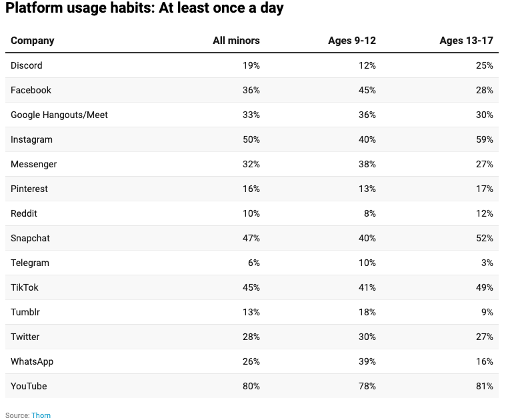This screenshot has width=510, height=420.
Task: Click the All minors column header
Action: click(236, 41)
